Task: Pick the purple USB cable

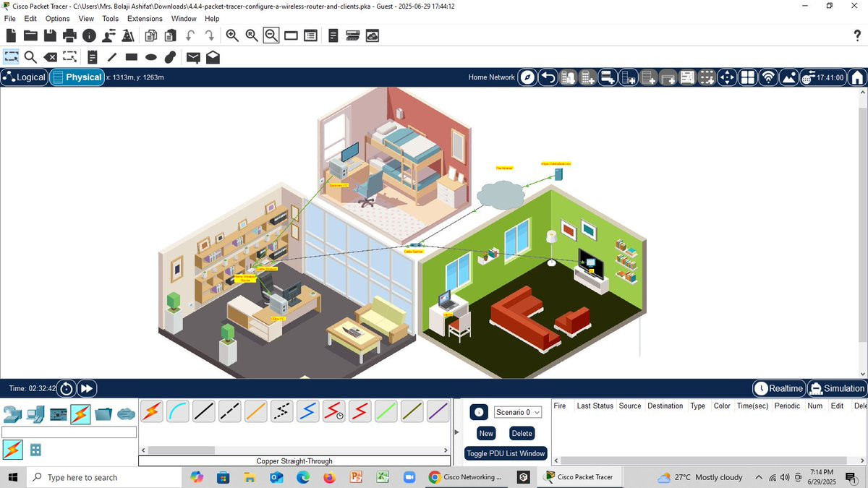Action: [x=438, y=411]
